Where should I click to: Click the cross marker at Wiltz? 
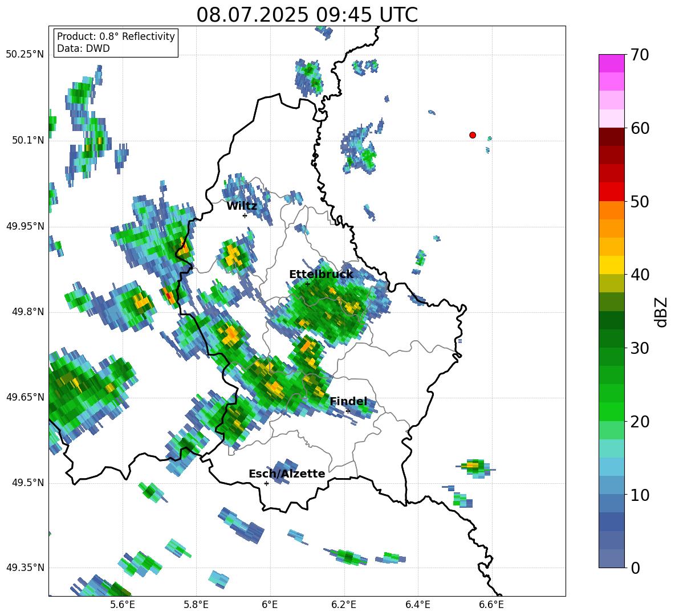[245, 215]
